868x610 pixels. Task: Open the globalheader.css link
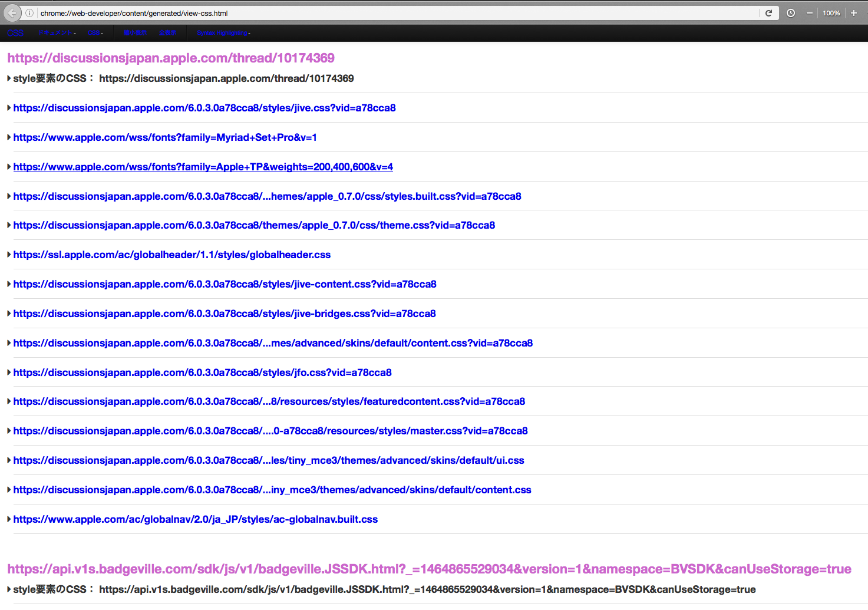[x=172, y=255]
